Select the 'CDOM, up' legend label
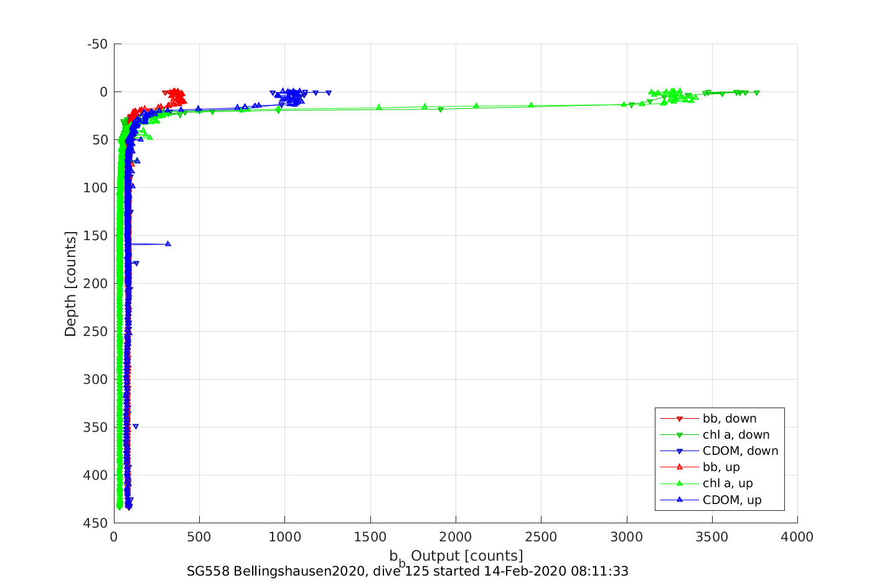This screenshot has height=588, width=882. [732, 500]
